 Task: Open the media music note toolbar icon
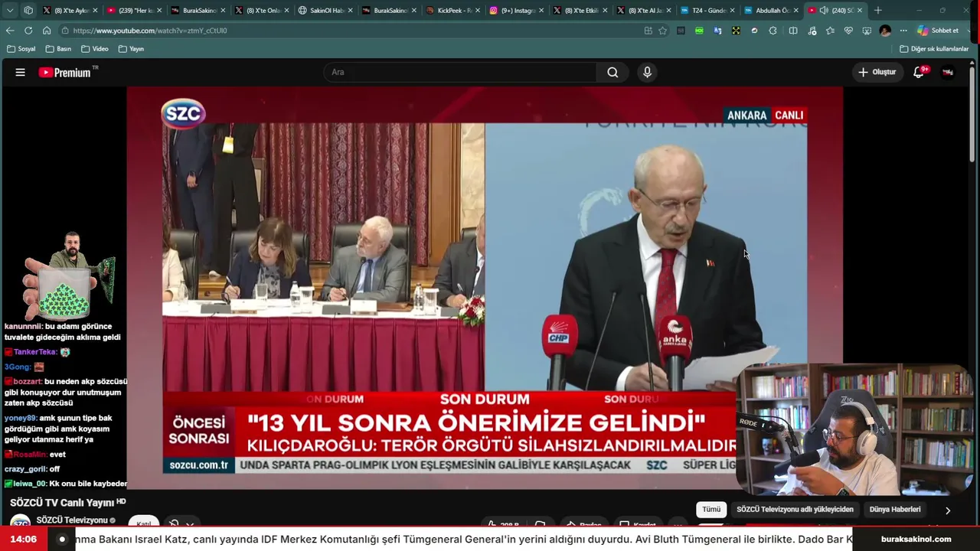coord(812,31)
